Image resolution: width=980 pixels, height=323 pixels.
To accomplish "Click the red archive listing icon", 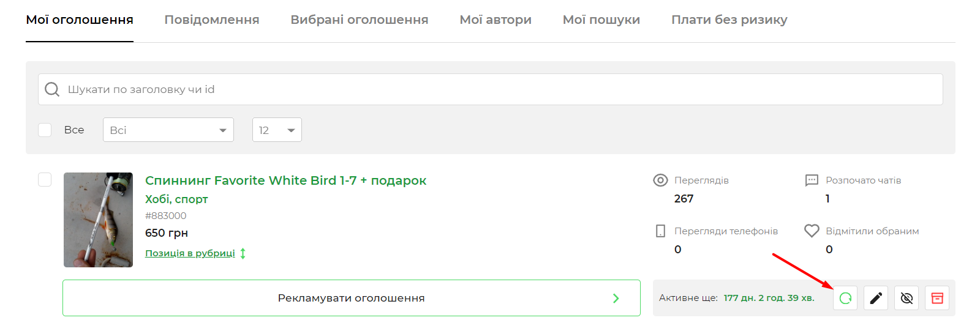I will click(x=937, y=298).
